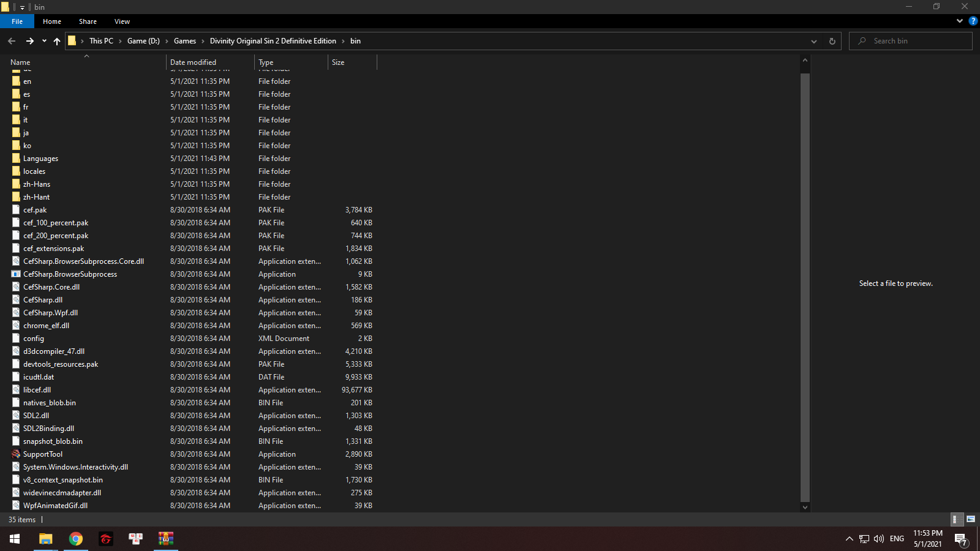Image resolution: width=980 pixels, height=551 pixels.
Task: Click the ENG language indicator
Action: 897,539
